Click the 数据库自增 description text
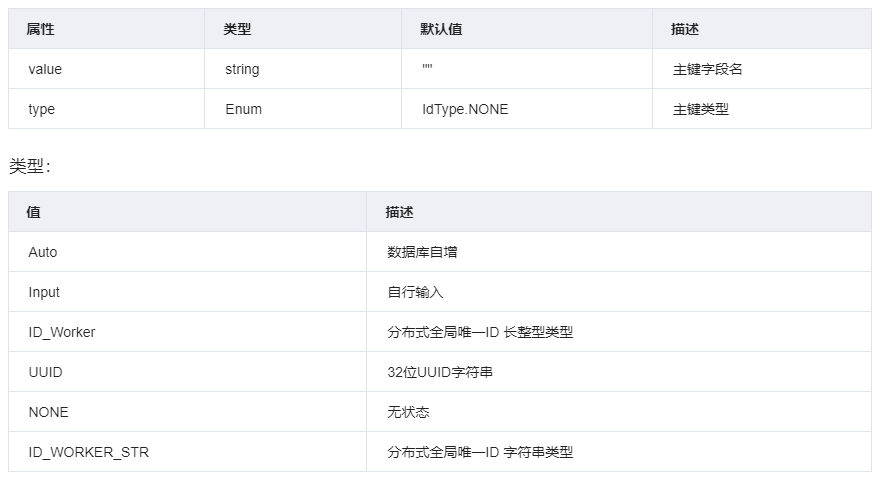This screenshot has width=882, height=482. coord(422,252)
